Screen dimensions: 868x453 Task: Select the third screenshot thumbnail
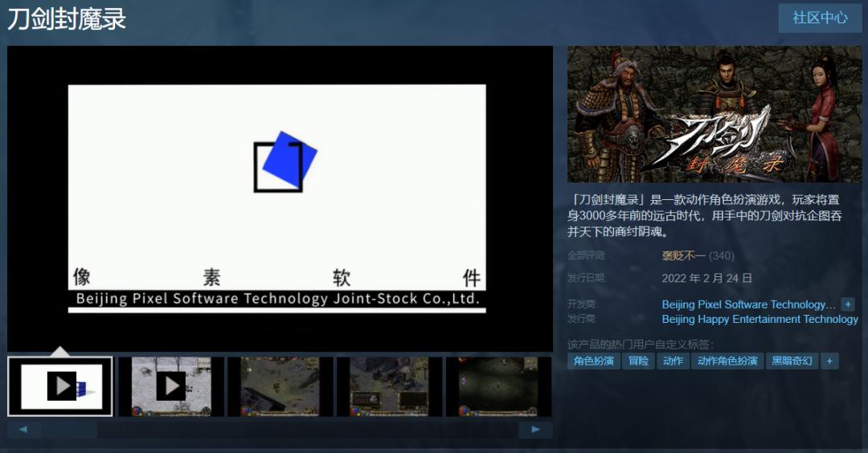(x=280, y=386)
